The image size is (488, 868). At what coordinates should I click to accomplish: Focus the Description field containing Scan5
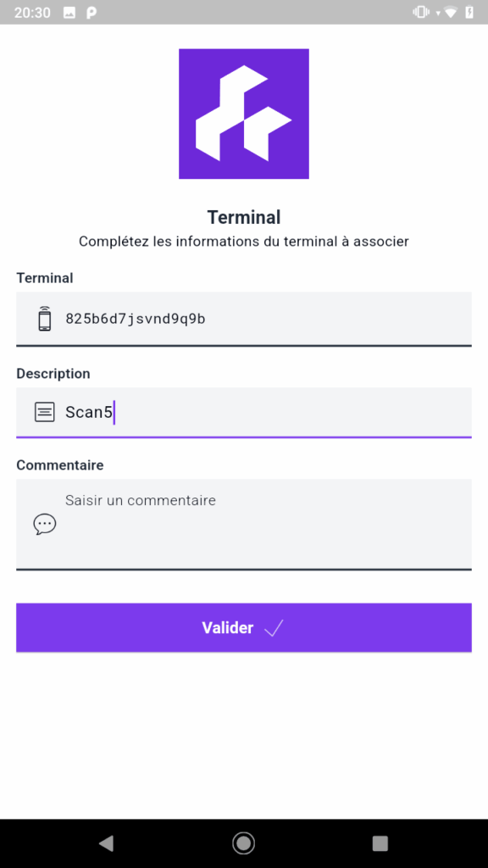coord(243,413)
